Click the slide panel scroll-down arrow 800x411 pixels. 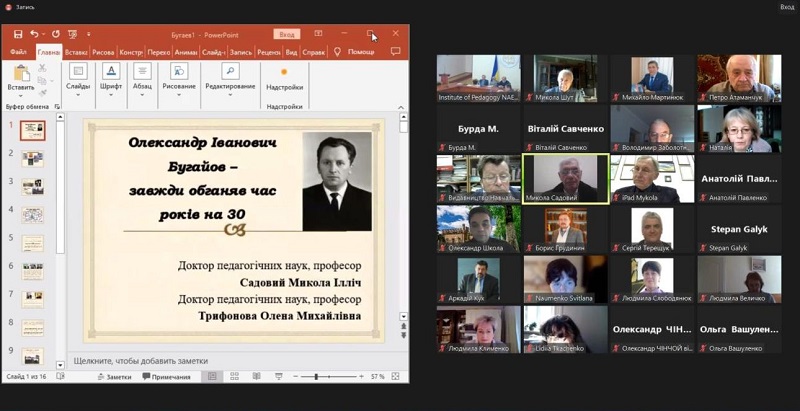point(60,365)
